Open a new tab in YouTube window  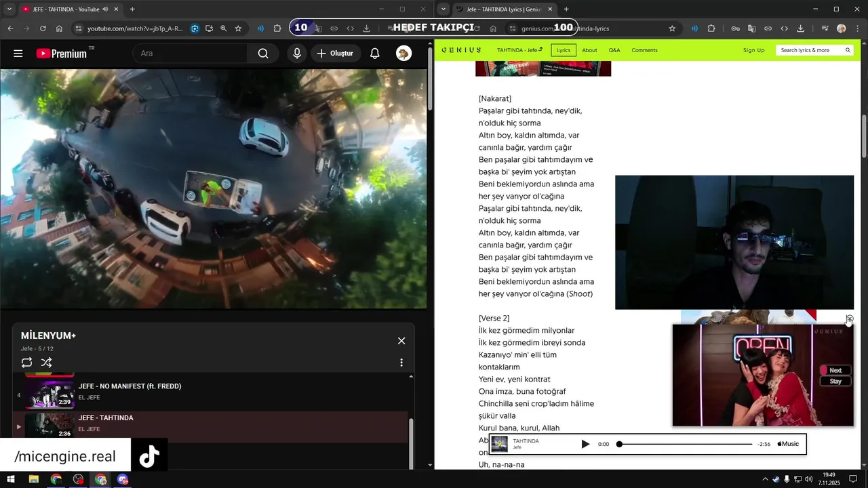pyautogui.click(x=132, y=9)
